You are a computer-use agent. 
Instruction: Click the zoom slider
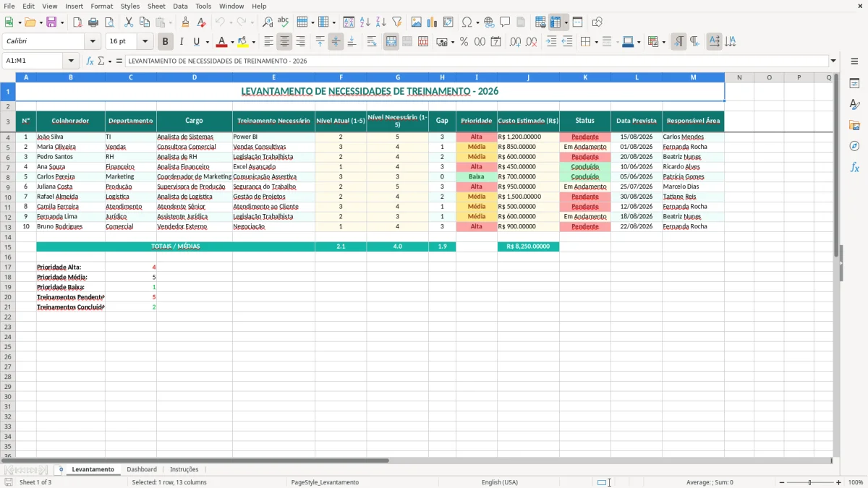tap(810, 482)
